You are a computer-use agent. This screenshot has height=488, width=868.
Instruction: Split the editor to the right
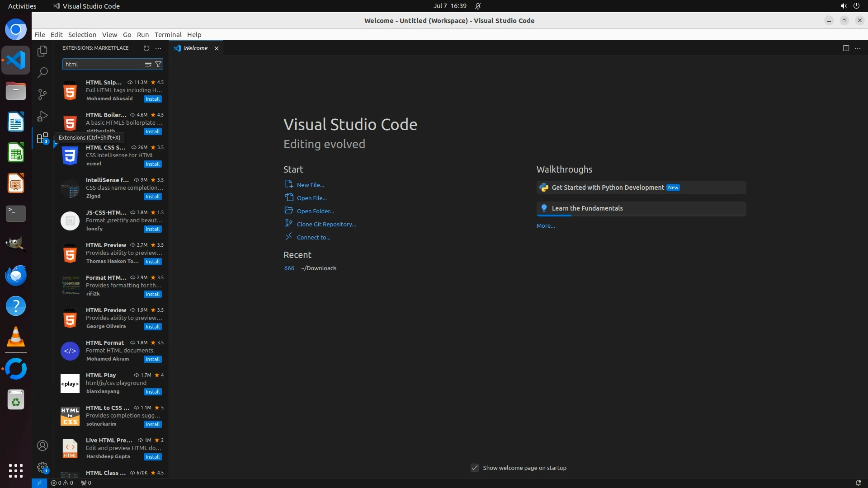[845, 48]
